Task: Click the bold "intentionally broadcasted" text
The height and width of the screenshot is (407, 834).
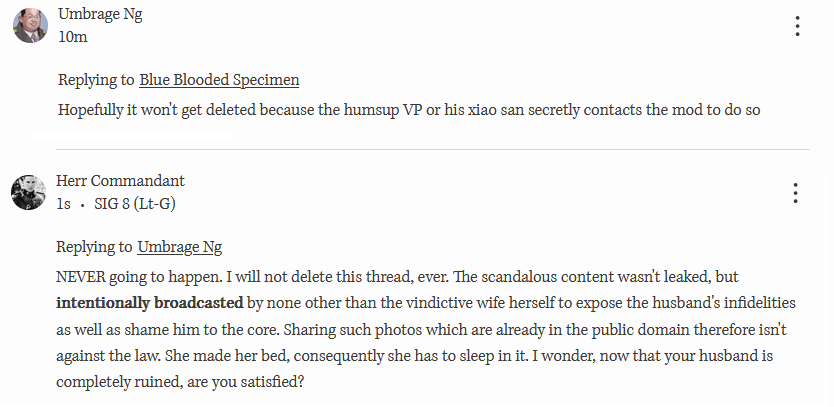Action: (149, 301)
